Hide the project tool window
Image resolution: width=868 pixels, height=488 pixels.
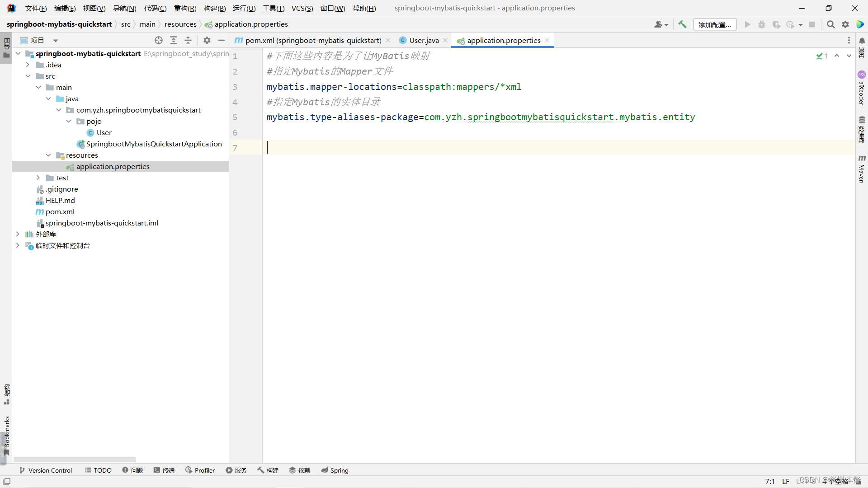(x=222, y=40)
